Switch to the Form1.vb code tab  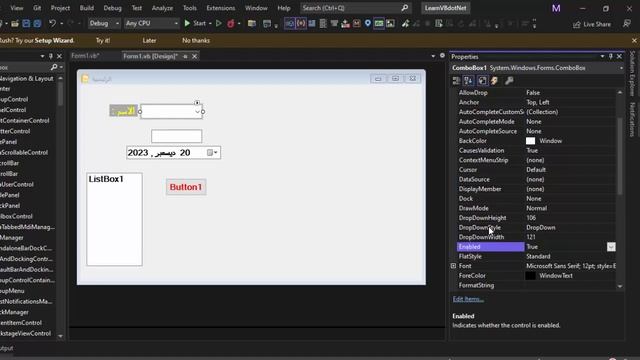click(85, 56)
